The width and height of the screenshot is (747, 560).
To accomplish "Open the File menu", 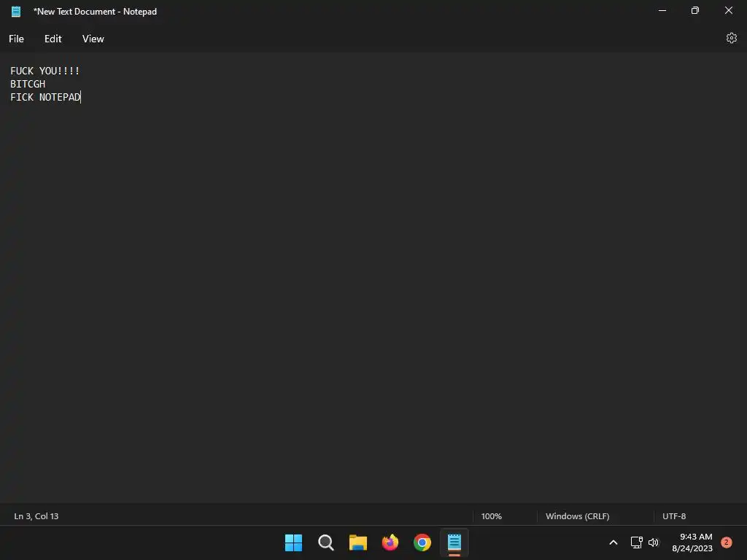I will [x=16, y=39].
